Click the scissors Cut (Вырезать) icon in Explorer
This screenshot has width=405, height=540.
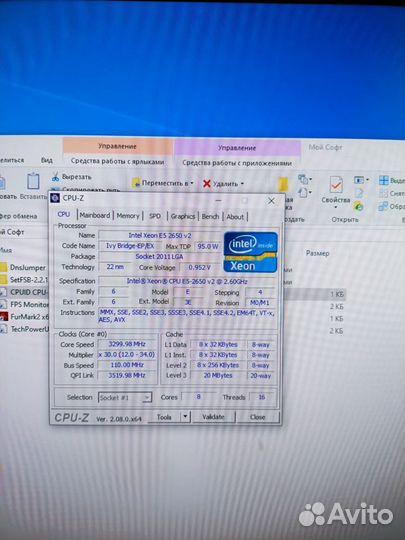(55, 177)
